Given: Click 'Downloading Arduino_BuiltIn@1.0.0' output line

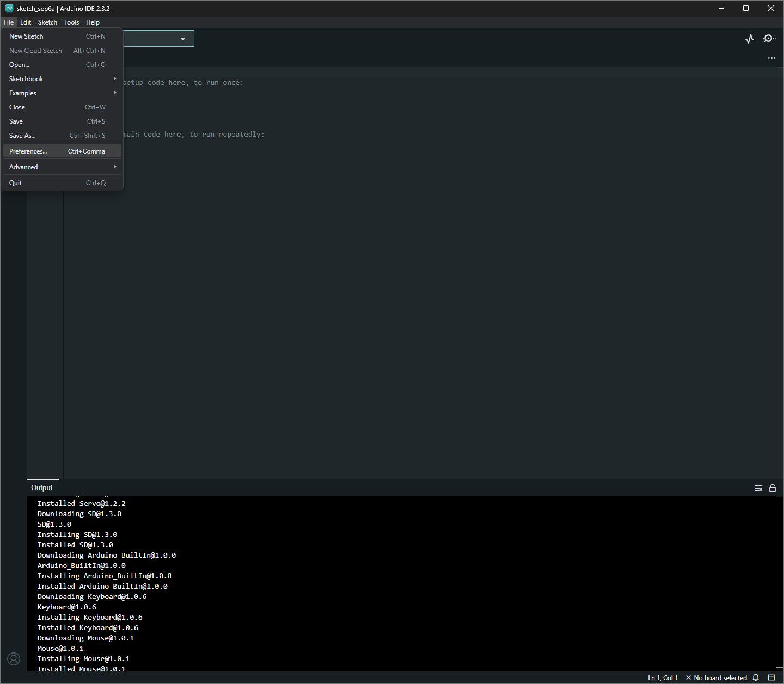Looking at the screenshot, I should [107, 555].
